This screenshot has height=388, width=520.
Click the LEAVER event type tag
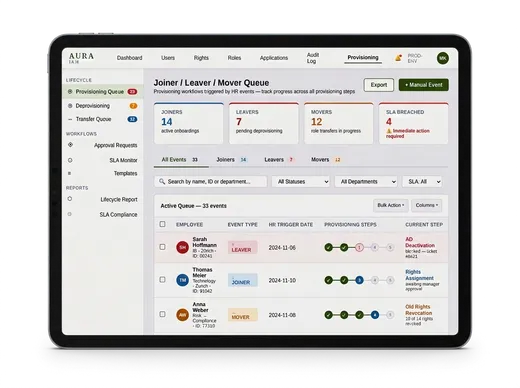pyautogui.click(x=242, y=248)
